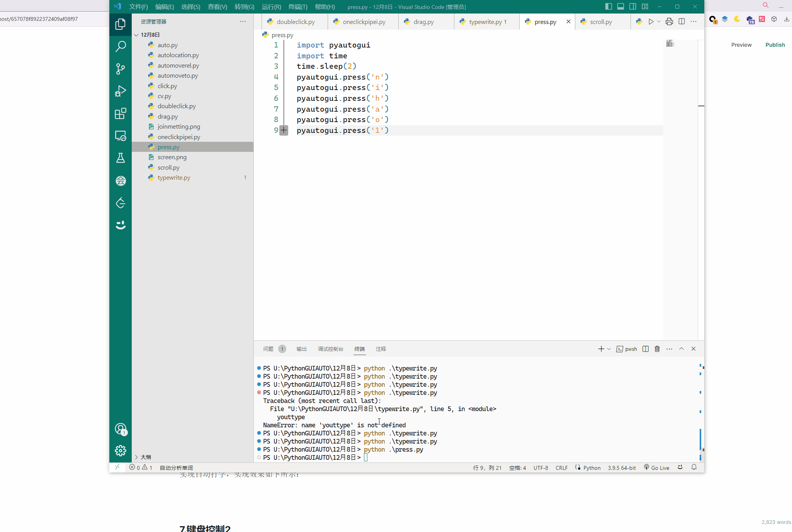Image resolution: width=792 pixels, height=532 pixels.
Task: Open the Testing flask view
Action: [121, 158]
